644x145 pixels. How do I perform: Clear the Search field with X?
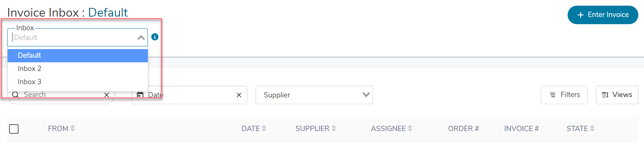107,95
